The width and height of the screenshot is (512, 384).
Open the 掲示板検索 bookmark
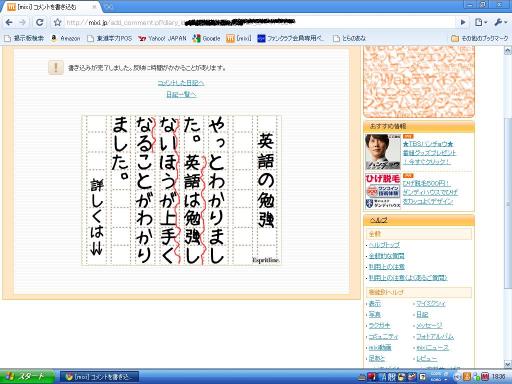24,38
